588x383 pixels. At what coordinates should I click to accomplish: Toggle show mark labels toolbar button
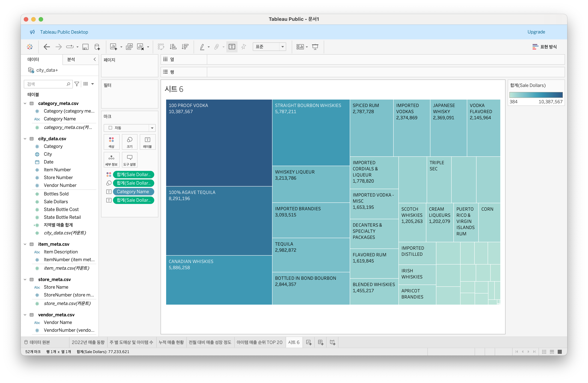click(x=232, y=47)
